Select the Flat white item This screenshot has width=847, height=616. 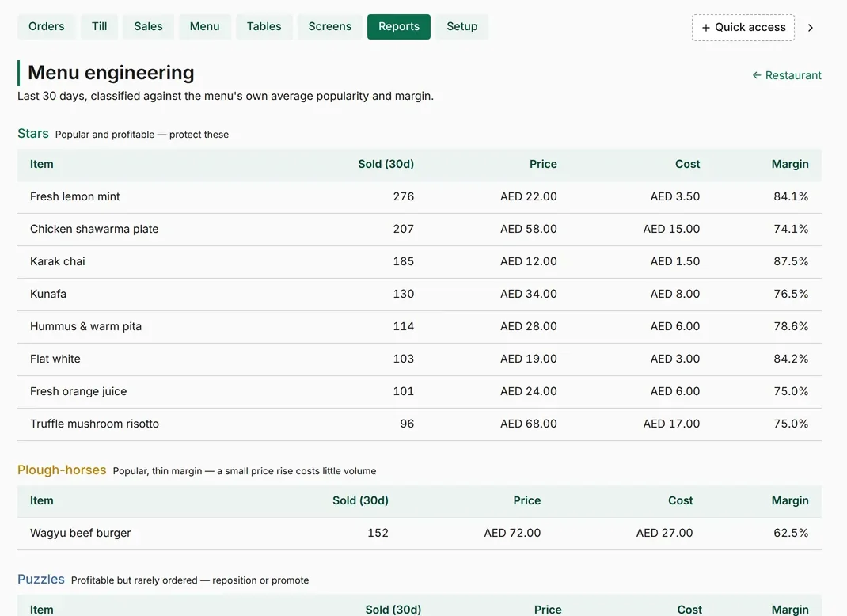(x=55, y=359)
